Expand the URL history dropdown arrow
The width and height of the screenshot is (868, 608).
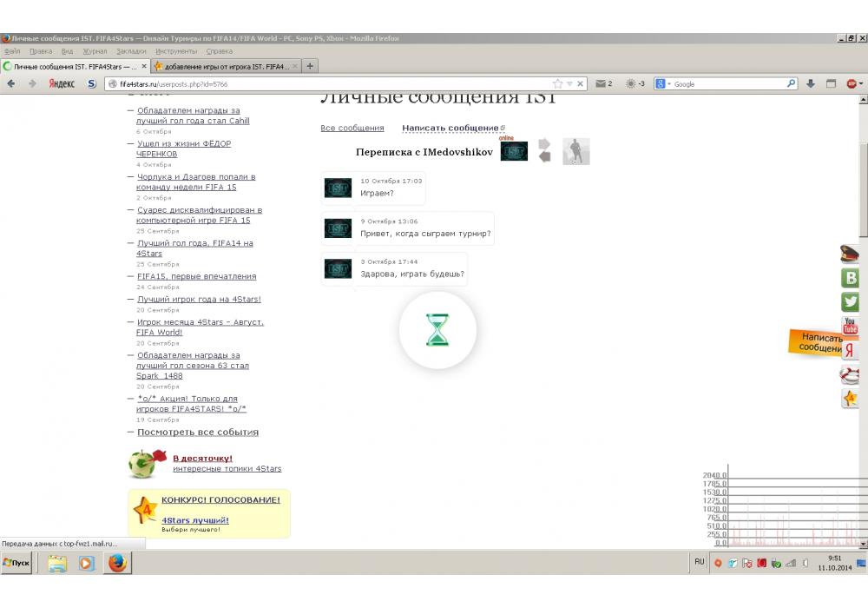tap(569, 84)
